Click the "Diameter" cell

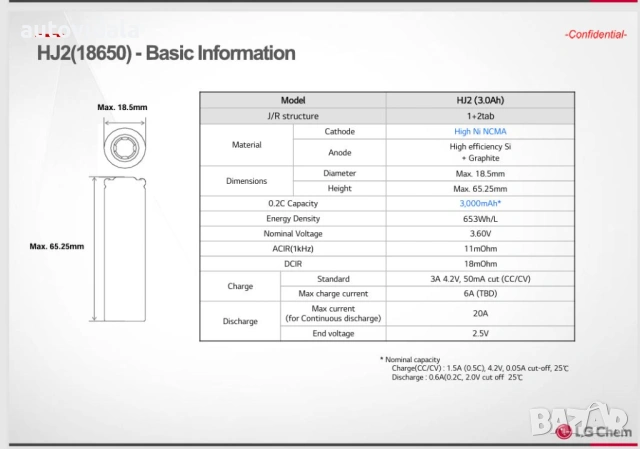click(340, 173)
